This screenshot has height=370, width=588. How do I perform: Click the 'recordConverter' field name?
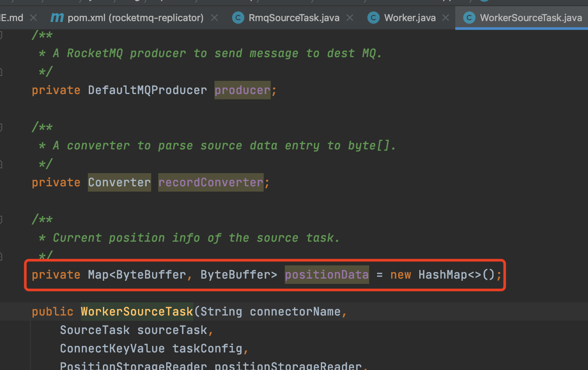click(x=211, y=182)
